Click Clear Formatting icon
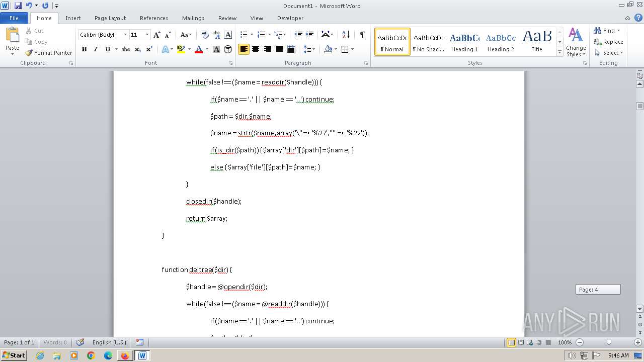 (x=204, y=35)
